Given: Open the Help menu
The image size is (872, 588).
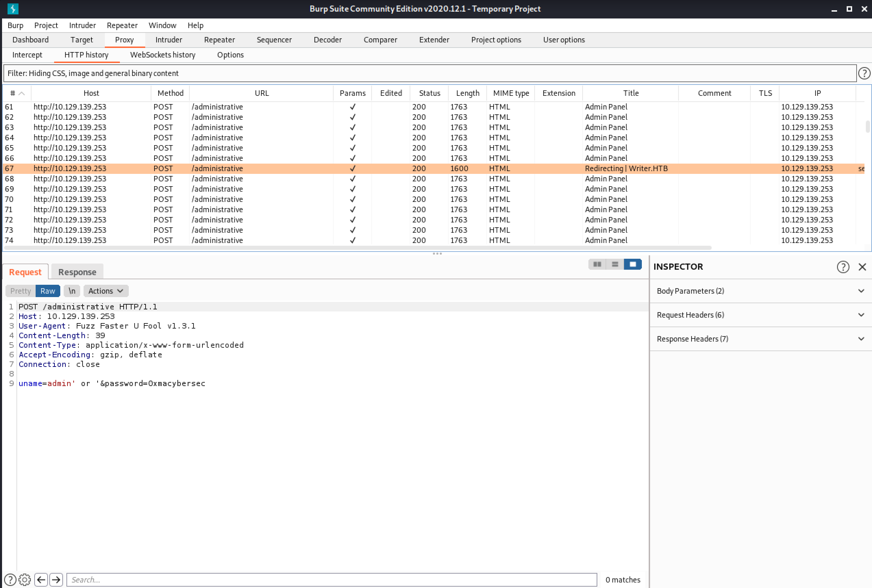Looking at the screenshot, I should [x=196, y=25].
